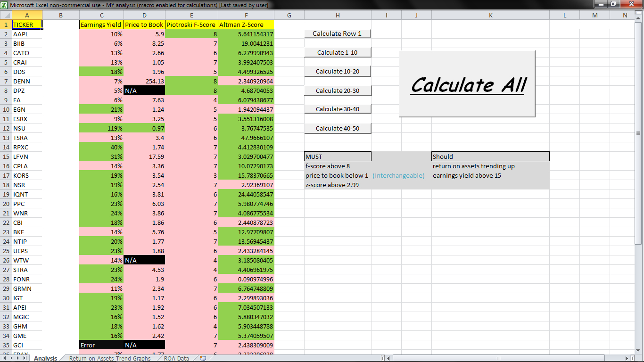Jump to the first sheet tab using the arrow
The width and height of the screenshot is (644, 362).
(4, 358)
